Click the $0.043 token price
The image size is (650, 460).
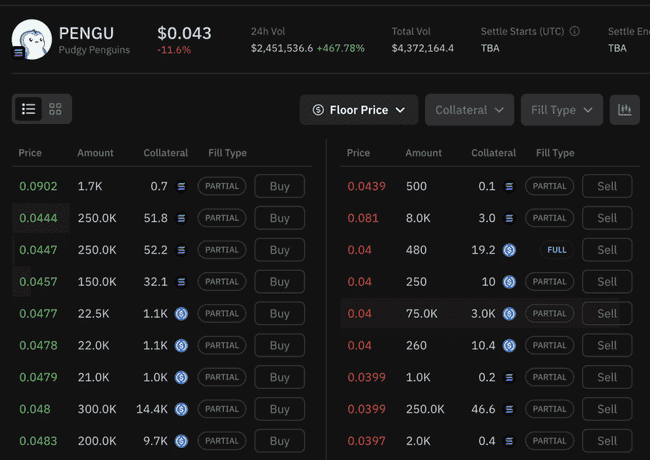tap(184, 33)
